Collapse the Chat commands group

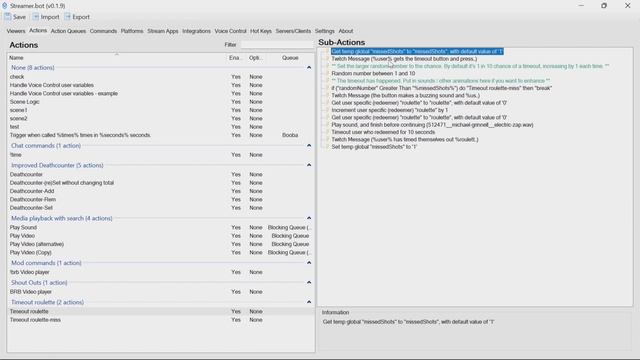pos(309,145)
